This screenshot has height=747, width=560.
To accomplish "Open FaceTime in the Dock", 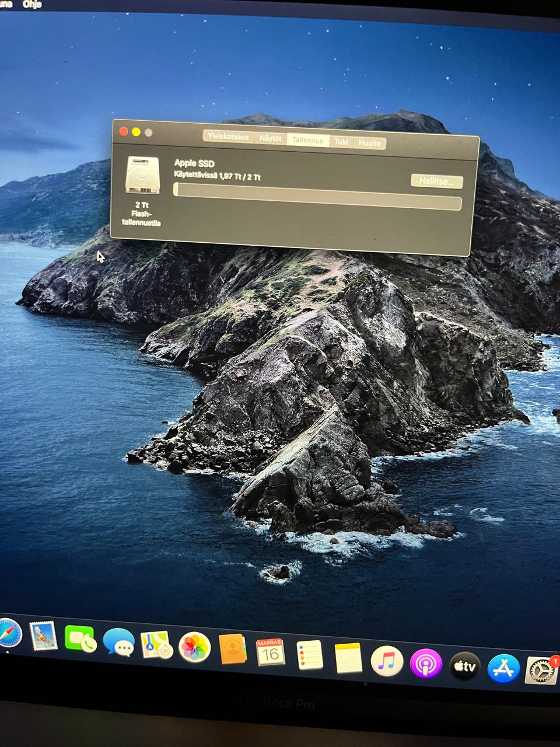I will [x=80, y=639].
